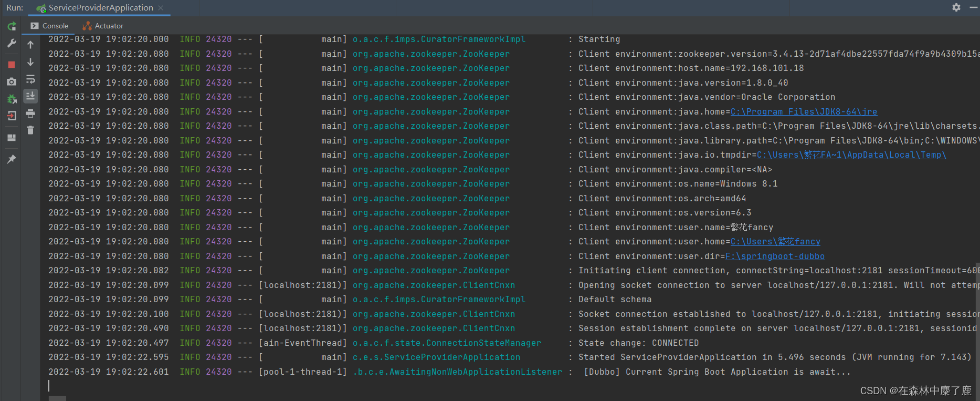Viewport: 980px width, 401px height.
Task: Open Run tool window settings gear
Action: coord(956,7)
